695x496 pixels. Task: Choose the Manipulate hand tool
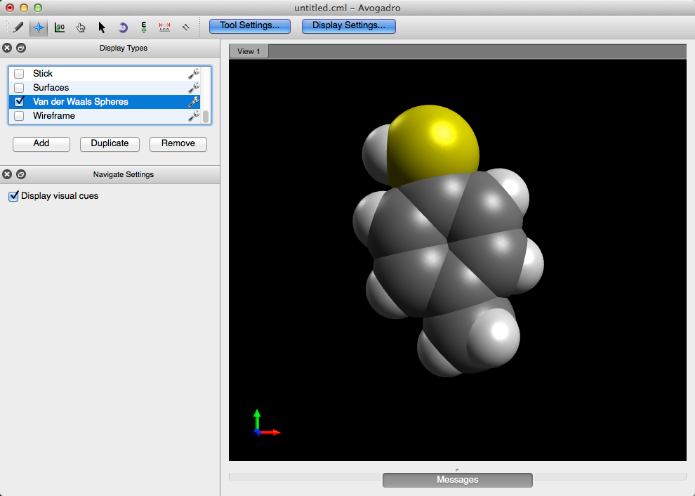pos(81,27)
